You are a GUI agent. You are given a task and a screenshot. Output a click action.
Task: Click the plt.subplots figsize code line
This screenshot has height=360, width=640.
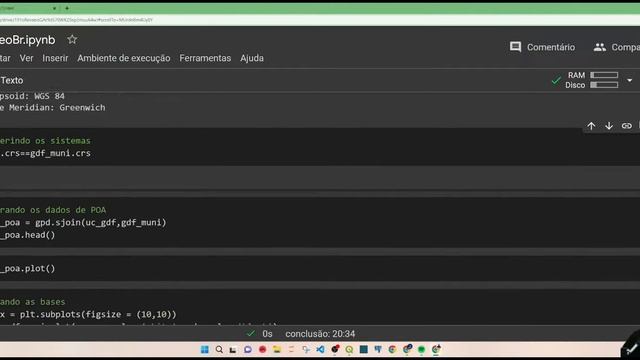coord(88,314)
